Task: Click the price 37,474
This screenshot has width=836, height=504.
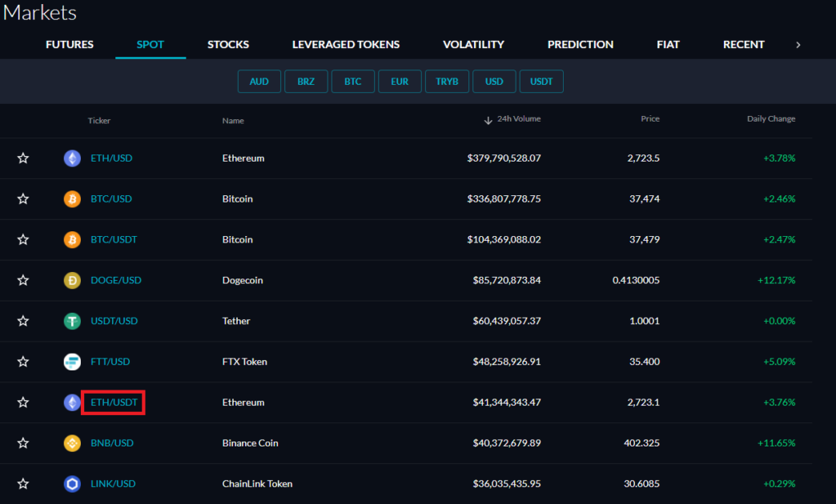Action: pos(645,198)
